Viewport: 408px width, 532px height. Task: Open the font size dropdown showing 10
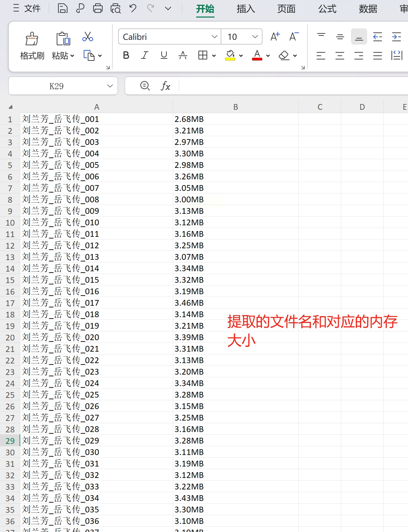pyautogui.click(x=255, y=37)
